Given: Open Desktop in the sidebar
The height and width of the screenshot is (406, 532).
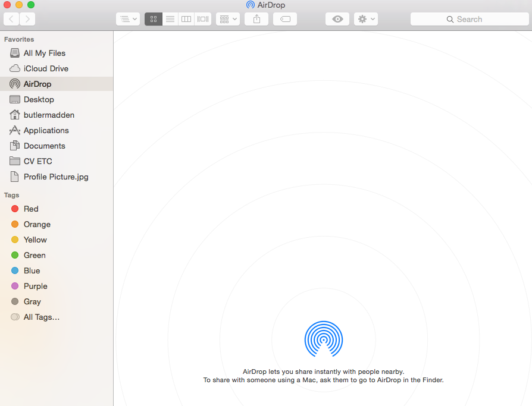Looking at the screenshot, I should (x=57, y=99).
